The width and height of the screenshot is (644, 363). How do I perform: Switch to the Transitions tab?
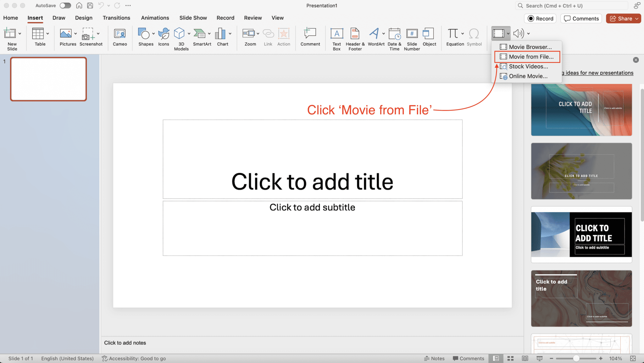pos(116,18)
